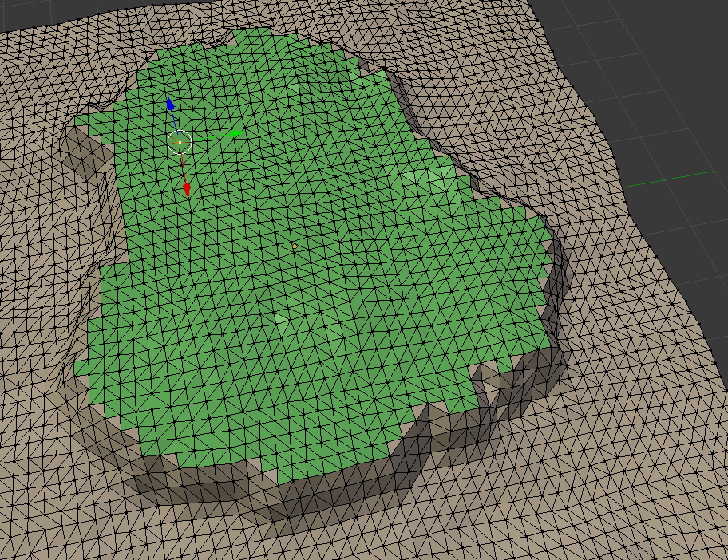Click the arrowhead of the red axis
The image size is (728, 560).
coord(187,192)
